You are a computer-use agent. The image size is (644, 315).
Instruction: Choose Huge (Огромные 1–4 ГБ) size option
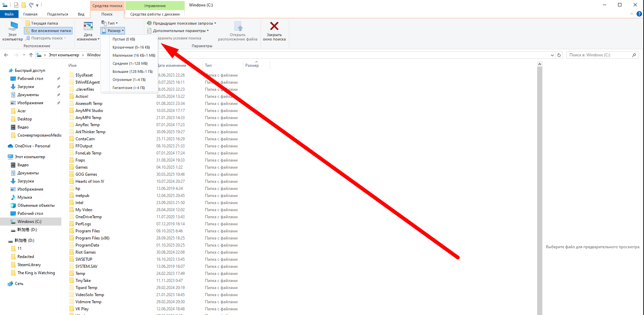coord(129,80)
